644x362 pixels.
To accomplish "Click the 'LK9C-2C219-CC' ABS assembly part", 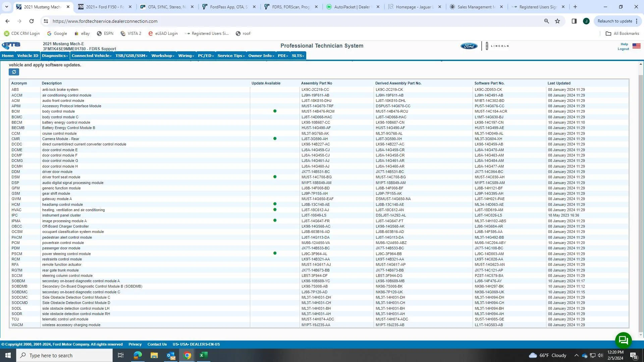I will 315,90.
